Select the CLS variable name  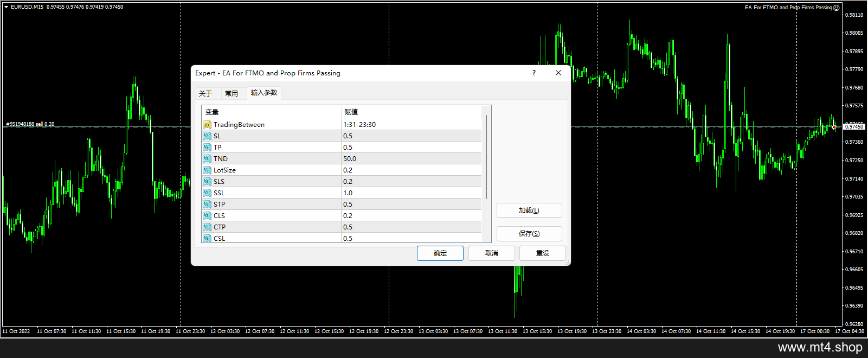pos(219,216)
